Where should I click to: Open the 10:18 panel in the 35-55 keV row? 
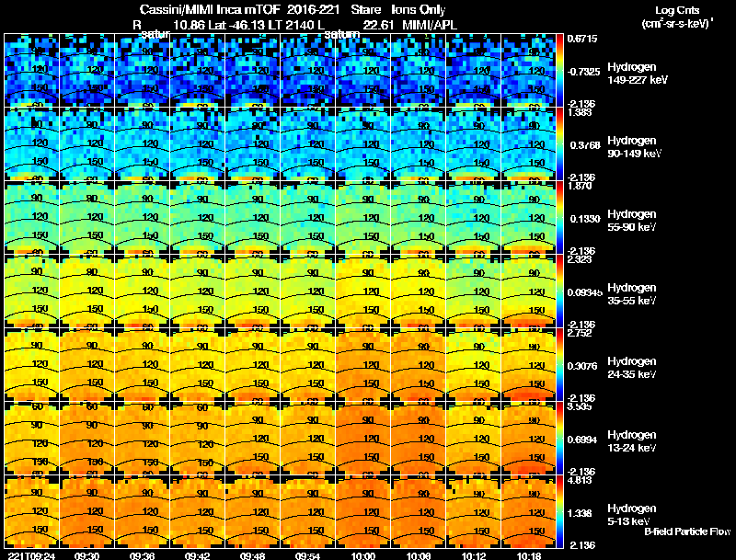point(528,291)
